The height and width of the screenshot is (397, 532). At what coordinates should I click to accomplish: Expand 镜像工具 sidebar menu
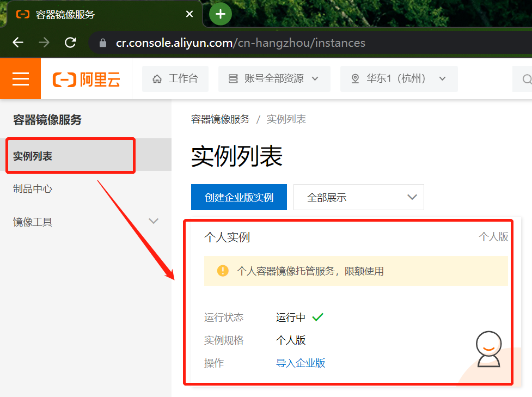tap(85, 222)
